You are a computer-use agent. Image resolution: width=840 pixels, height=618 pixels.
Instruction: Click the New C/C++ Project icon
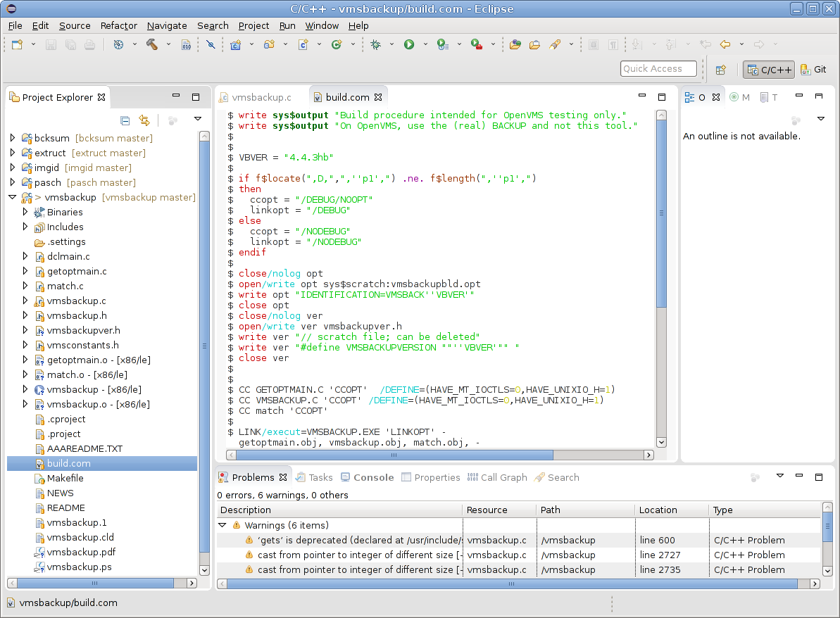pyautogui.click(x=235, y=44)
